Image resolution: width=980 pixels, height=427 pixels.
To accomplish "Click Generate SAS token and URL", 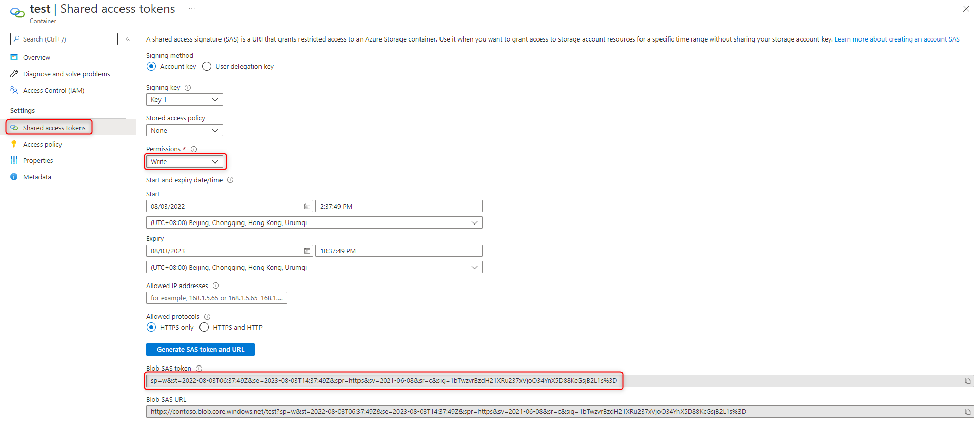I will tap(200, 349).
